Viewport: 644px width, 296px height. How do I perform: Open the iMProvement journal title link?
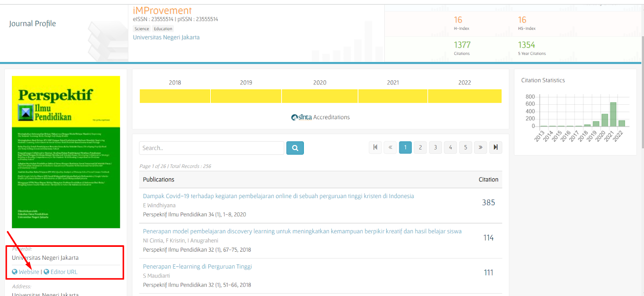point(162,10)
